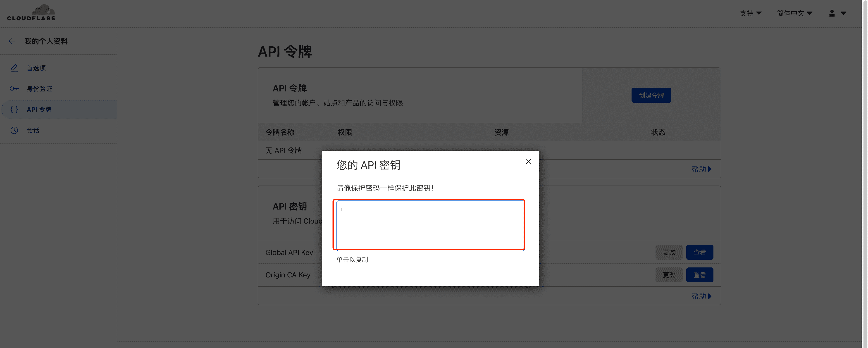868x348 pixels.
Task: Click the pencil icon for 首选项
Action: click(14, 68)
